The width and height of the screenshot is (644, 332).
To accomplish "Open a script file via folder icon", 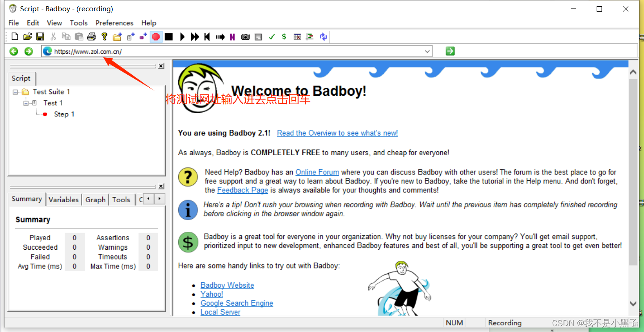I will (x=28, y=37).
